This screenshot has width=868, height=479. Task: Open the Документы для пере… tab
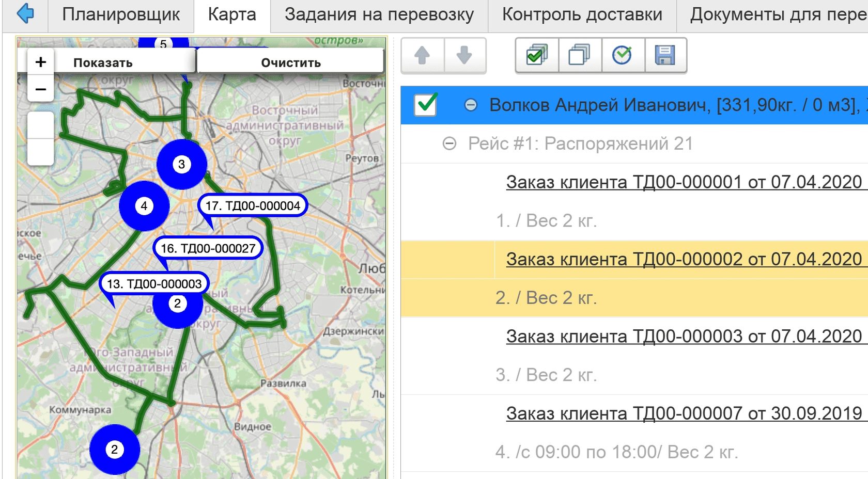[772, 14]
